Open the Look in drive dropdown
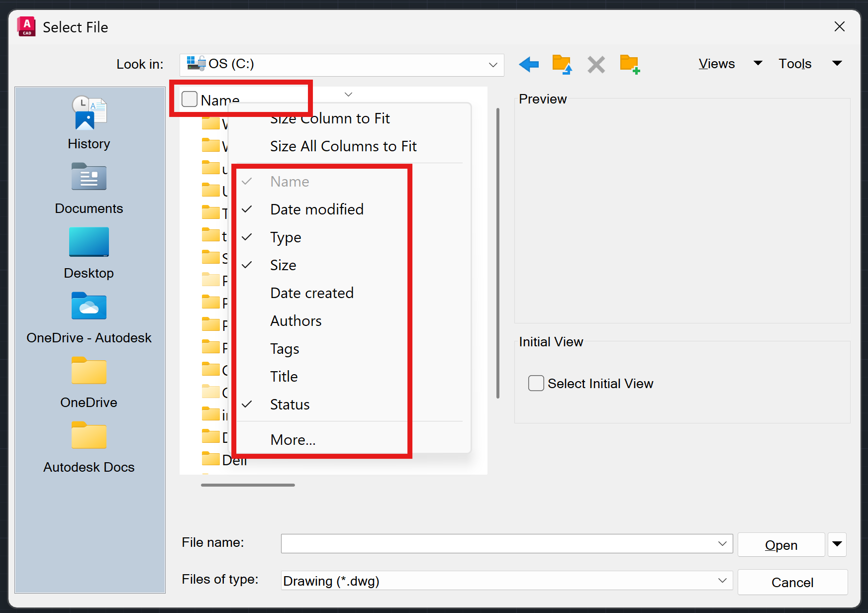868x613 pixels. [x=492, y=64]
